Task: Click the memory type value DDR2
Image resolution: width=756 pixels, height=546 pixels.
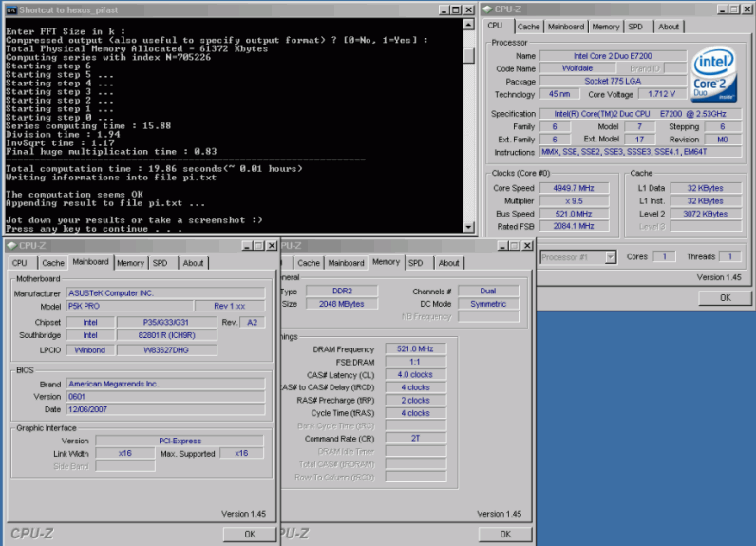Action: (342, 292)
